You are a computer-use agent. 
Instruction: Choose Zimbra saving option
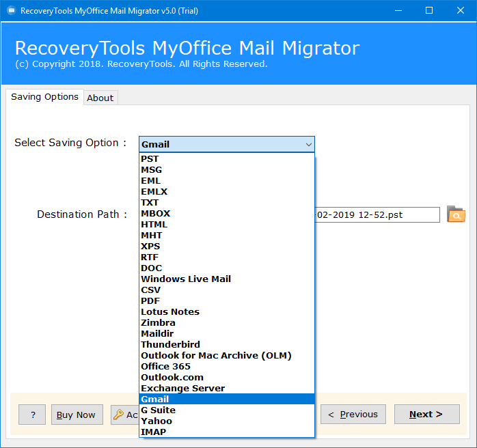227,323
